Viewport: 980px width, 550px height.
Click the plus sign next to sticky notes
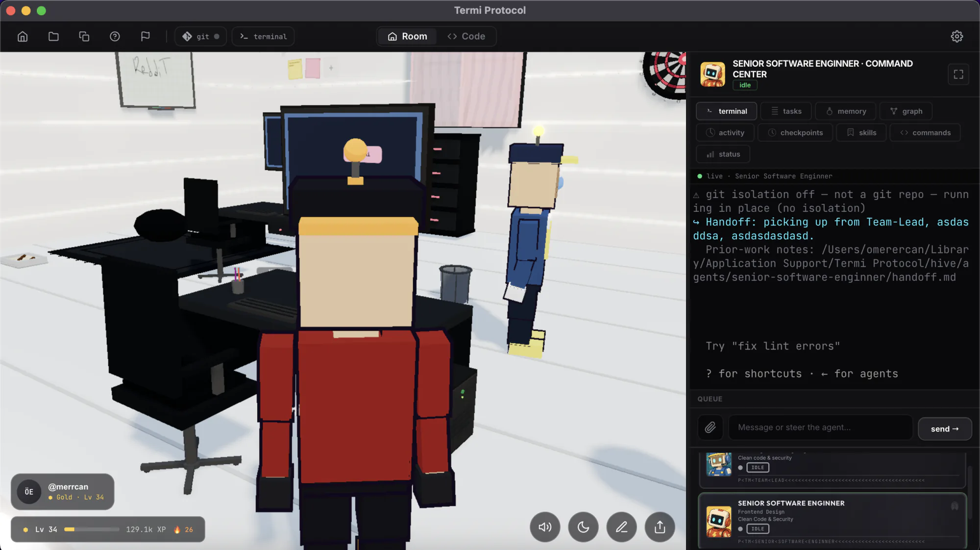coord(331,68)
